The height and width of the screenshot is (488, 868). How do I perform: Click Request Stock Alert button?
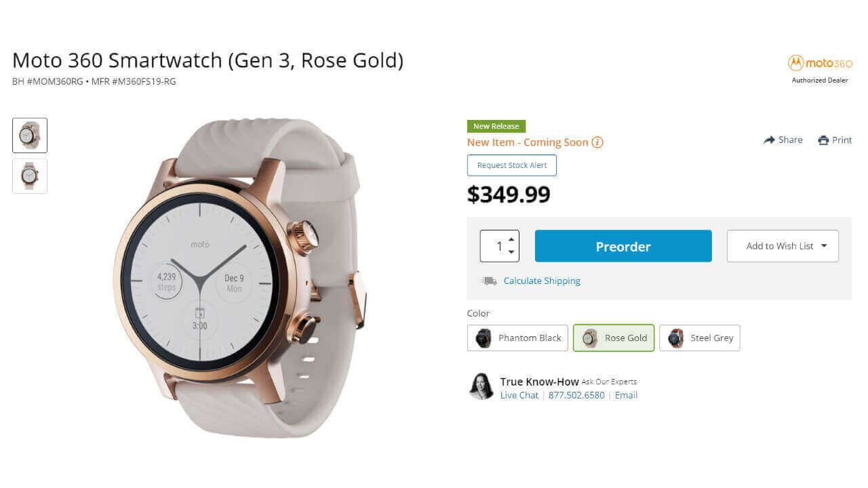[512, 165]
